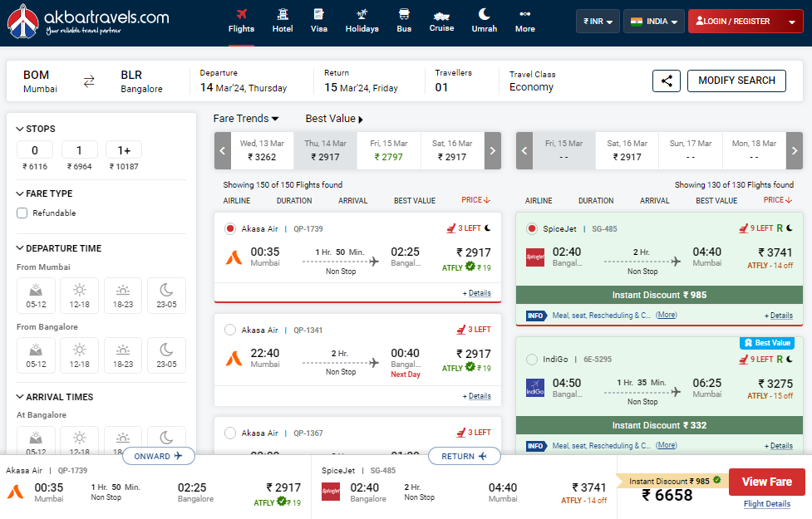Open the Visa section
This screenshot has height=519, width=812.
319,22
